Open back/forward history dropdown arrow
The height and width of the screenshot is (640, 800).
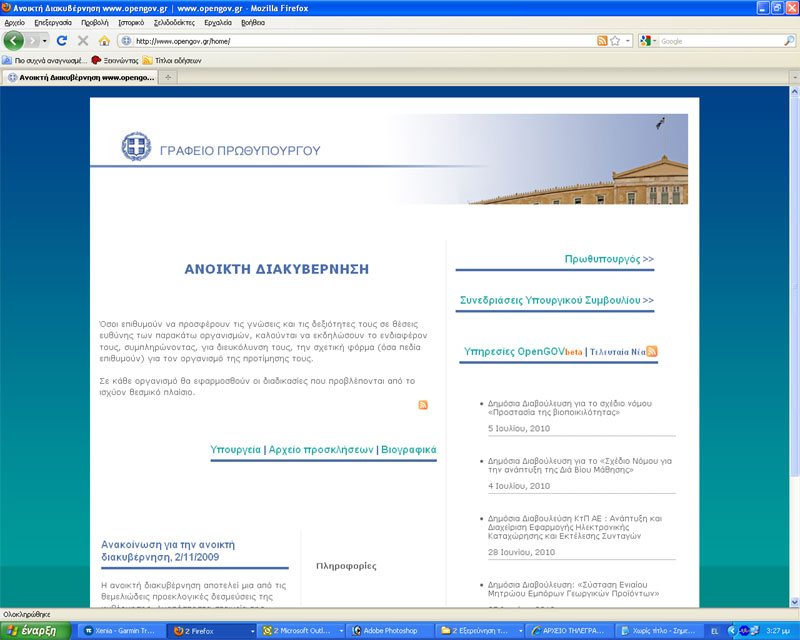[45, 41]
